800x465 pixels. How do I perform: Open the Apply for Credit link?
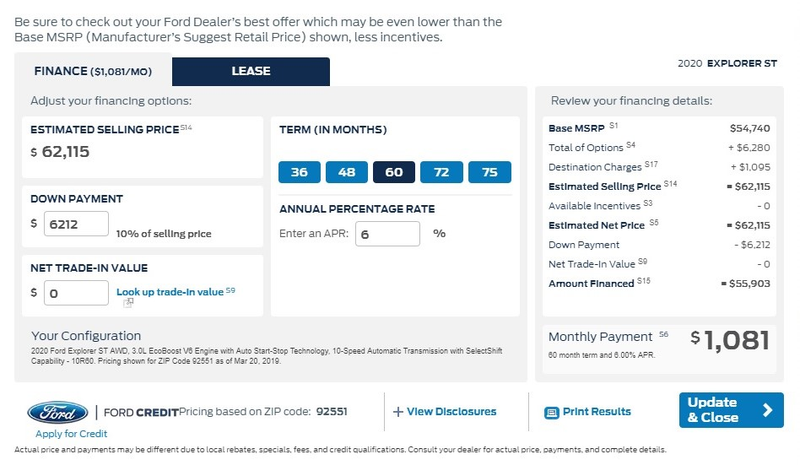[71, 434]
